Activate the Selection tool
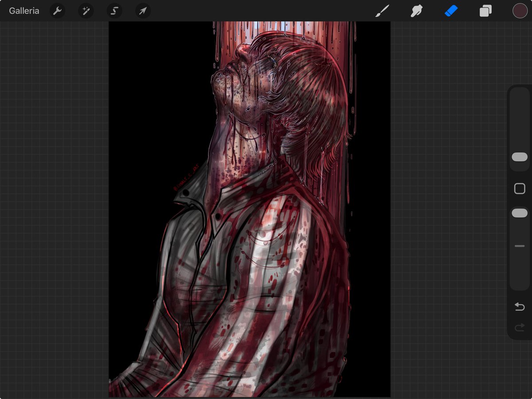The image size is (532, 399). tap(114, 11)
